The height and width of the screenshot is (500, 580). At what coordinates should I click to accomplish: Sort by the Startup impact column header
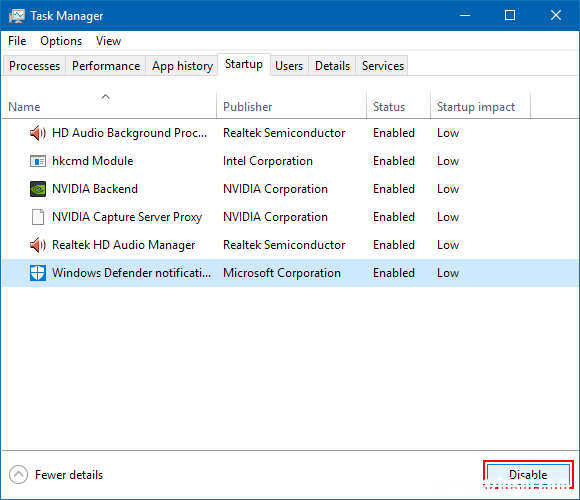pos(480,105)
